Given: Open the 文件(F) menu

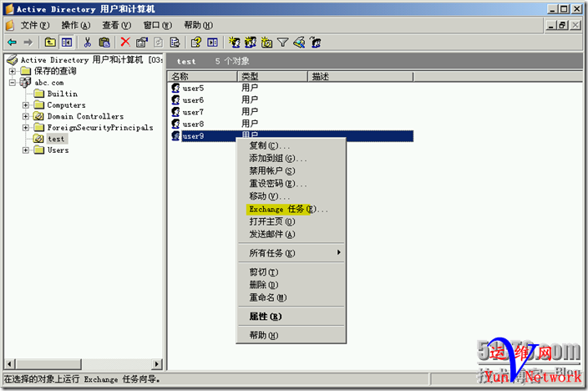Looking at the screenshot, I should [x=35, y=25].
